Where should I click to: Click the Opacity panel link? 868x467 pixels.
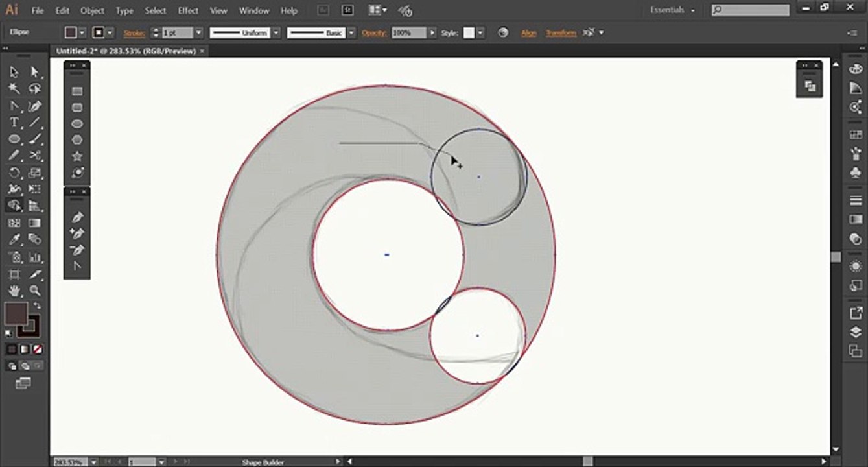click(374, 33)
